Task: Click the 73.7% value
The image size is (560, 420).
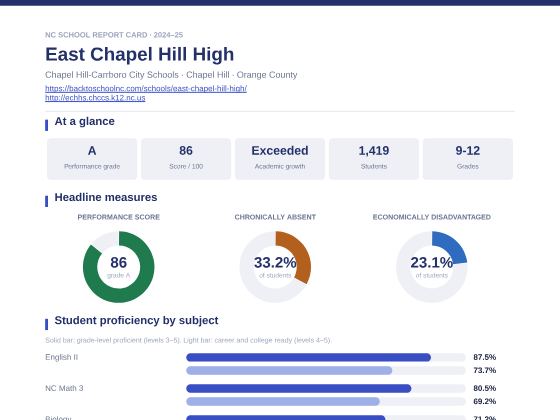Action: point(485,370)
